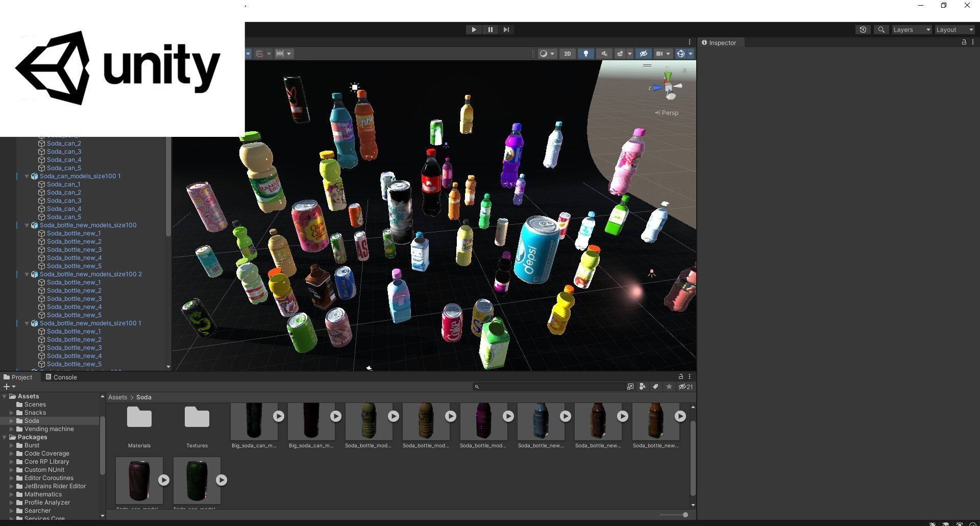Open the global search magnifier in the toolbar
980x526 pixels.
coord(881,30)
